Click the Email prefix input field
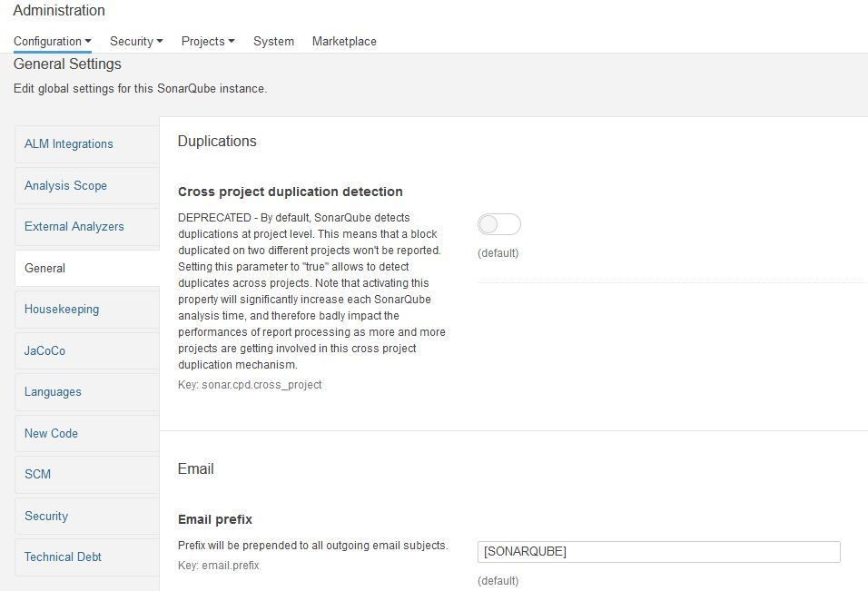The width and height of the screenshot is (868, 591). pyautogui.click(x=659, y=552)
